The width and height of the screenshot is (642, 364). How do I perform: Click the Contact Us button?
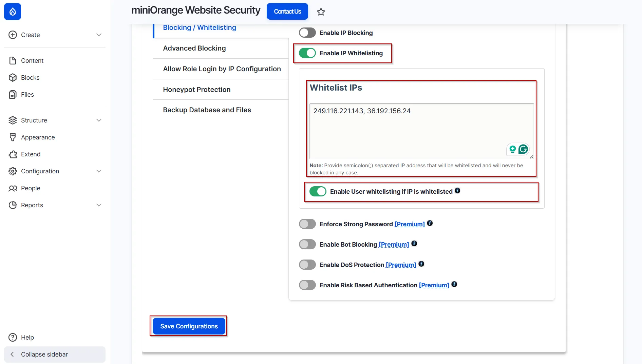[287, 12]
